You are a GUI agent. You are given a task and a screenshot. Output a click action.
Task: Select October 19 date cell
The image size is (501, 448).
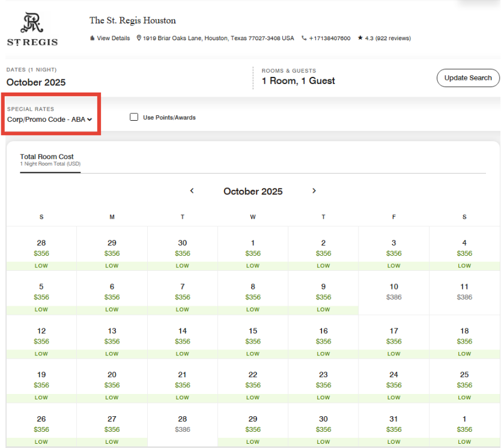[41, 381]
